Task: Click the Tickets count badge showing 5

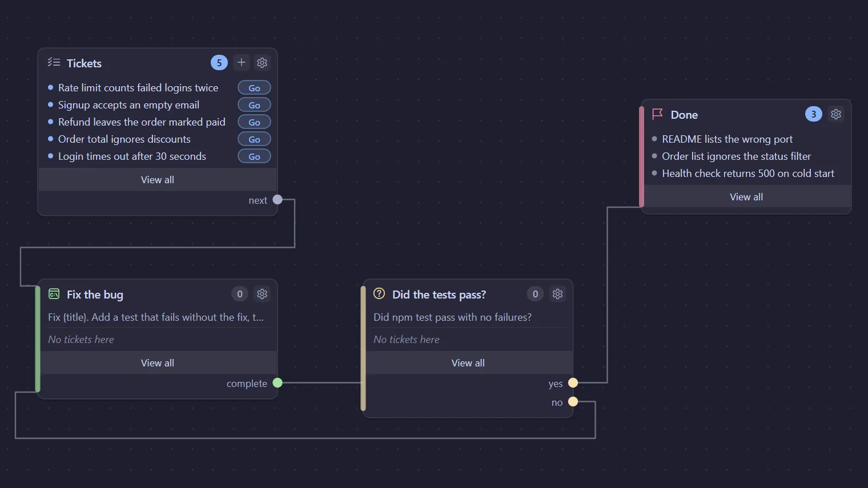Action: point(219,63)
